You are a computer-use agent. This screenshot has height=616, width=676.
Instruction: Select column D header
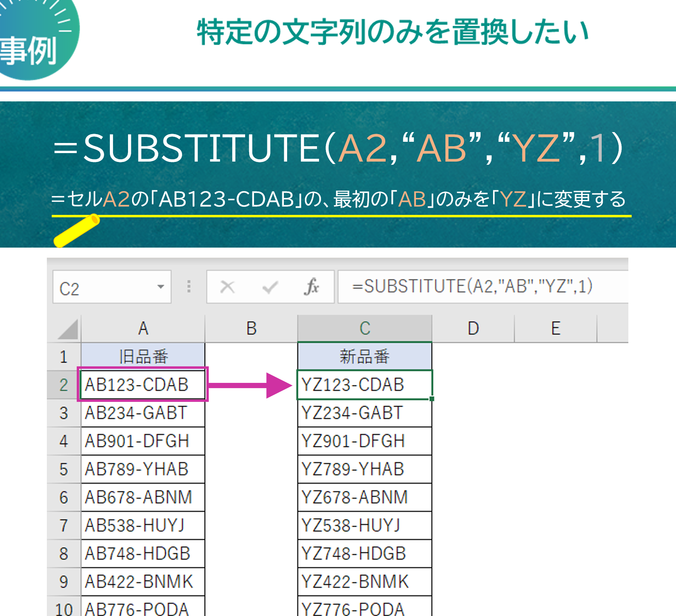click(473, 328)
